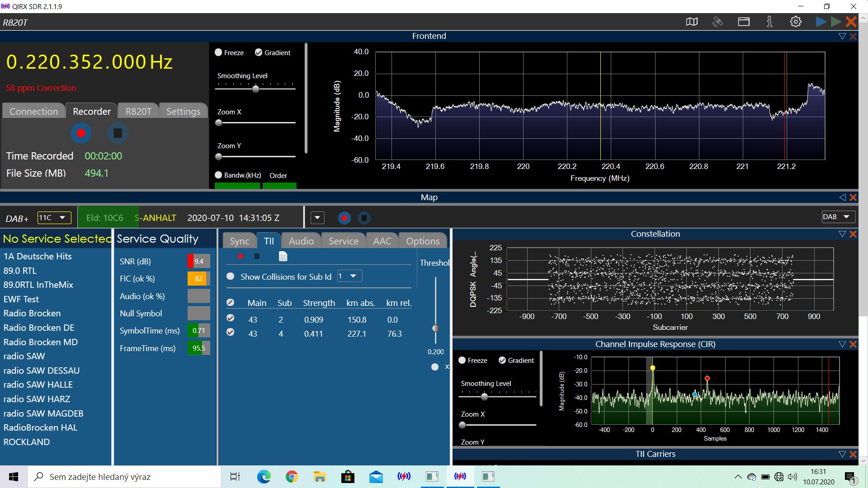Open Windows Start menu
The height and width of the screenshot is (488, 868).
[x=14, y=477]
